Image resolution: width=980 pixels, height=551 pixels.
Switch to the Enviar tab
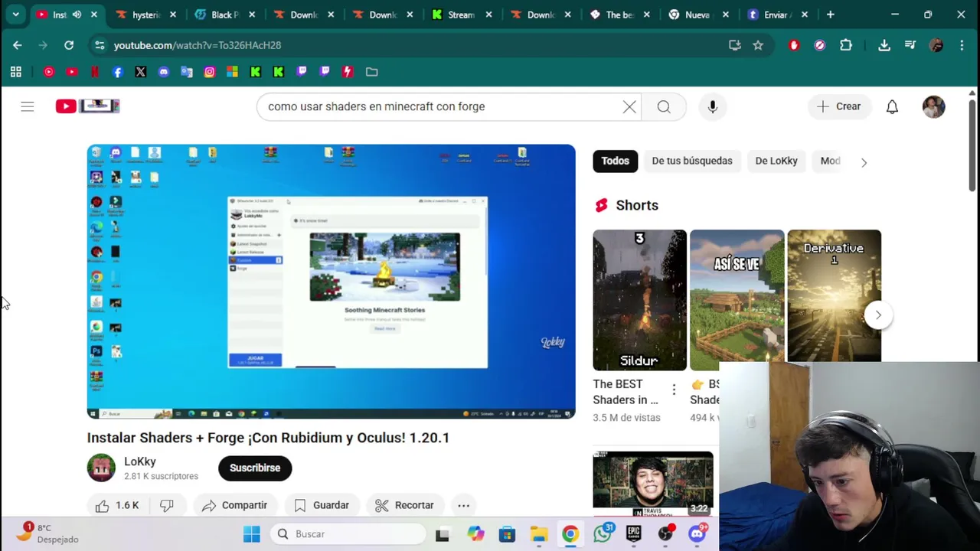point(776,15)
